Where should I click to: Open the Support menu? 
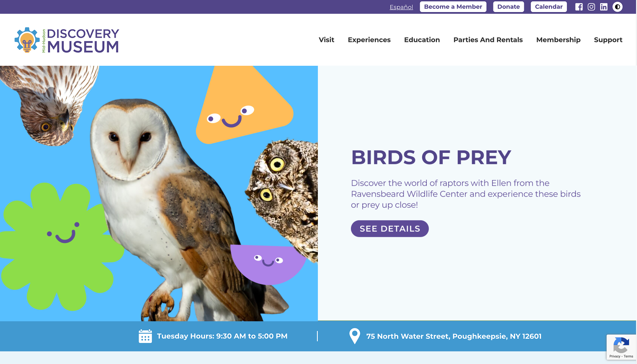click(x=608, y=40)
